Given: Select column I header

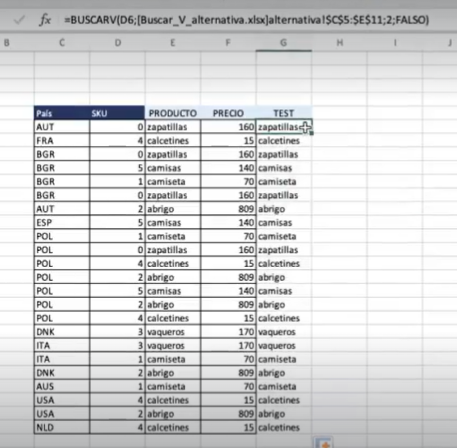Looking at the screenshot, I should click(x=395, y=43).
